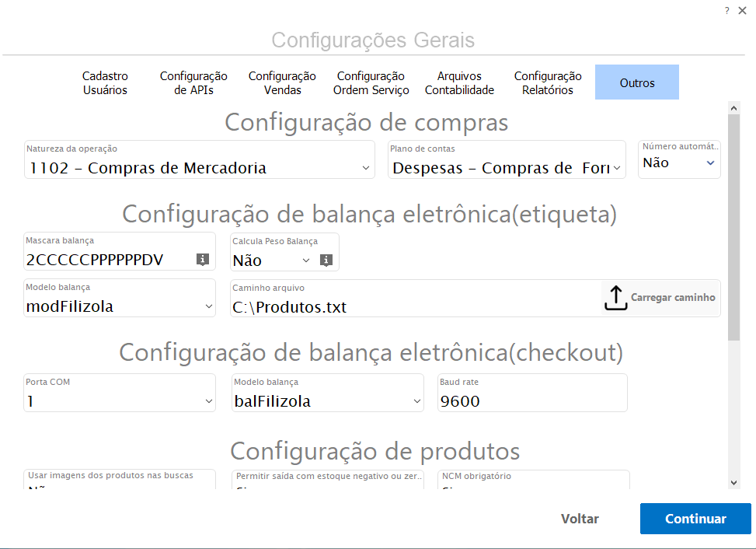The height and width of the screenshot is (549, 756).
Task: Click the help question mark icon
Action: pos(727,10)
